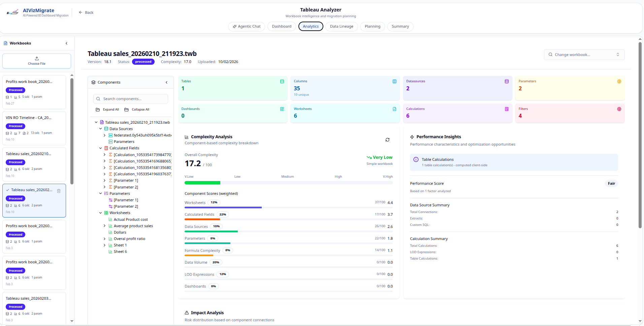644x326 pixels.
Task: Click the Datasources card icon
Action: [x=507, y=82]
